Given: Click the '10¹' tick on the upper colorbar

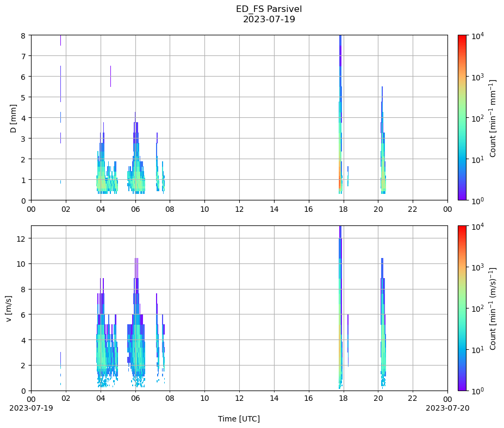Looking at the screenshot, I should pos(477,159).
